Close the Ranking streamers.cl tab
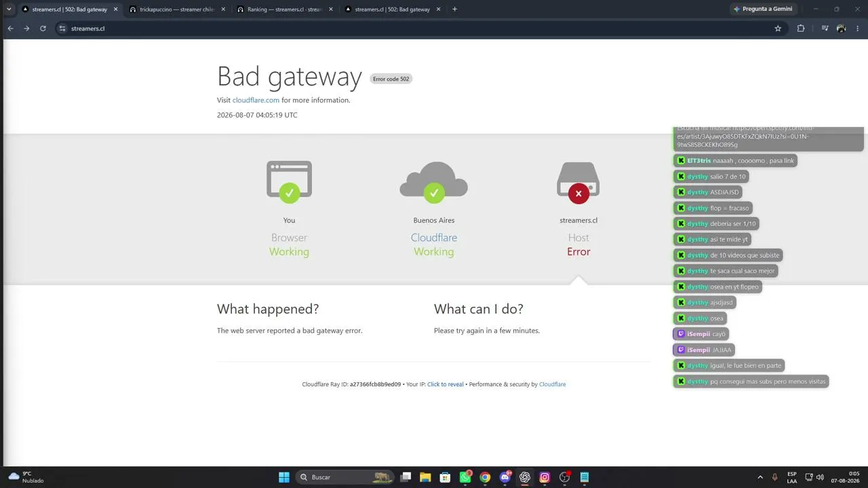The image size is (868, 488). [x=331, y=9]
